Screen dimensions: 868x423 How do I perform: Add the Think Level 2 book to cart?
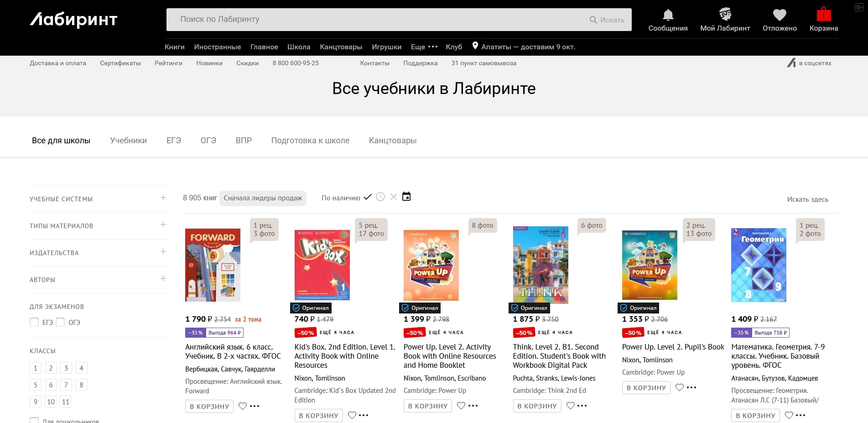click(x=537, y=406)
